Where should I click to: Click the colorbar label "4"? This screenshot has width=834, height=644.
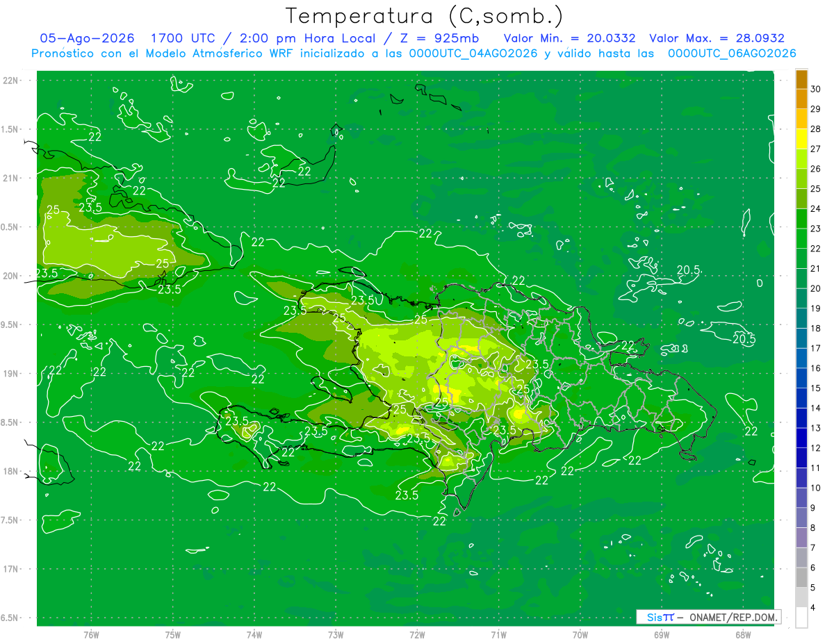pos(813,608)
